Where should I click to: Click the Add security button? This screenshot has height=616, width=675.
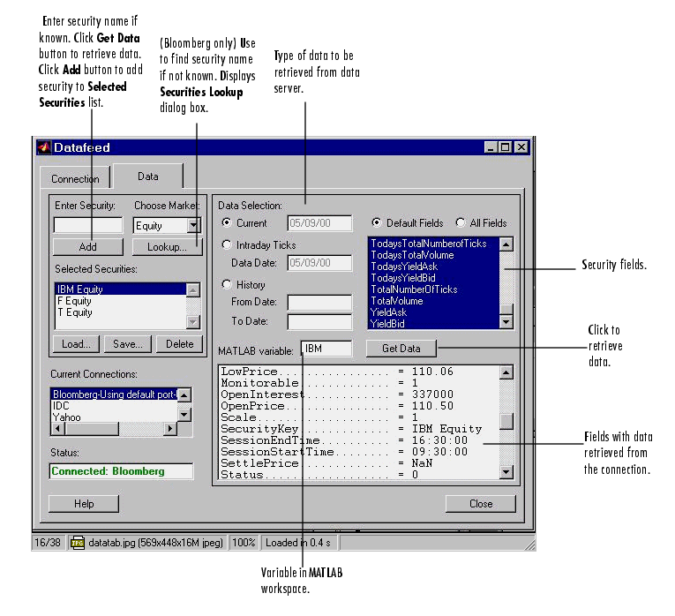(x=87, y=247)
